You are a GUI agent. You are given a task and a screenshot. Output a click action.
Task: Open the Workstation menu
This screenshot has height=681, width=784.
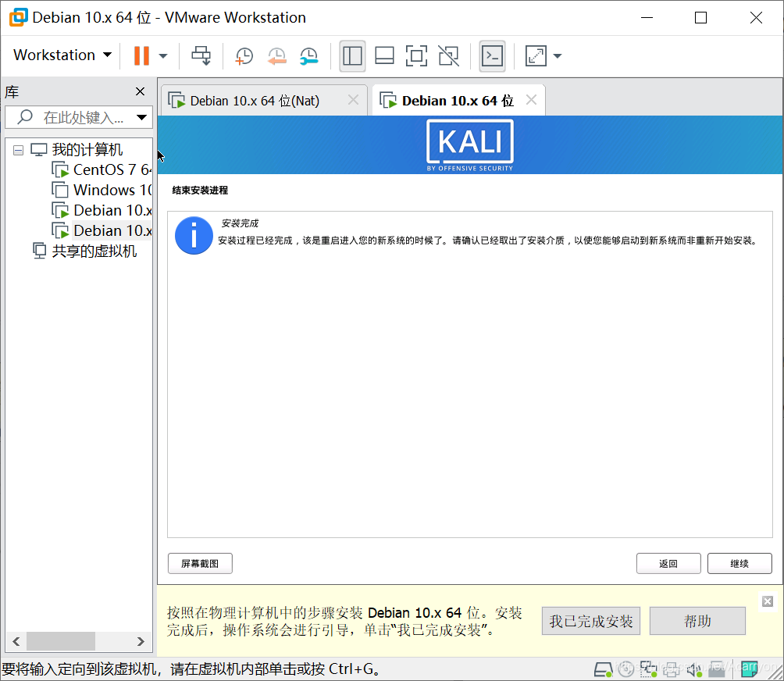click(59, 55)
